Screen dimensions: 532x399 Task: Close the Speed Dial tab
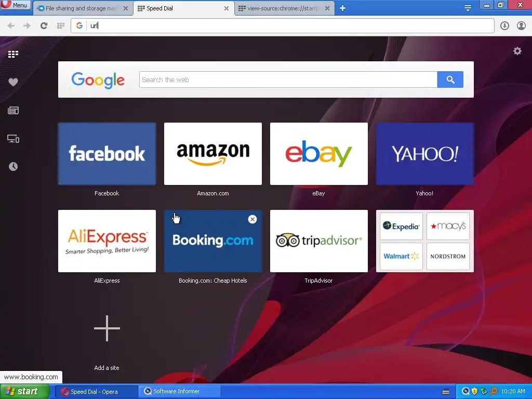pyautogui.click(x=227, y=8)
